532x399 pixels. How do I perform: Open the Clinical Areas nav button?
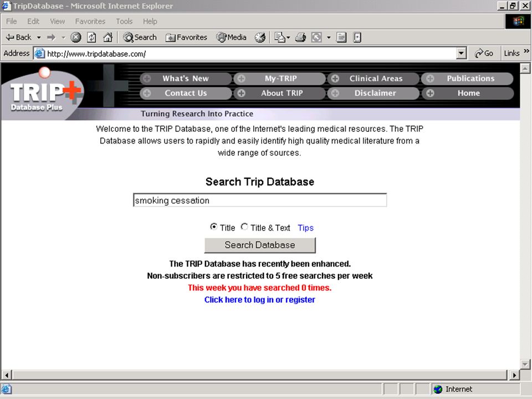tap(374, 79)
